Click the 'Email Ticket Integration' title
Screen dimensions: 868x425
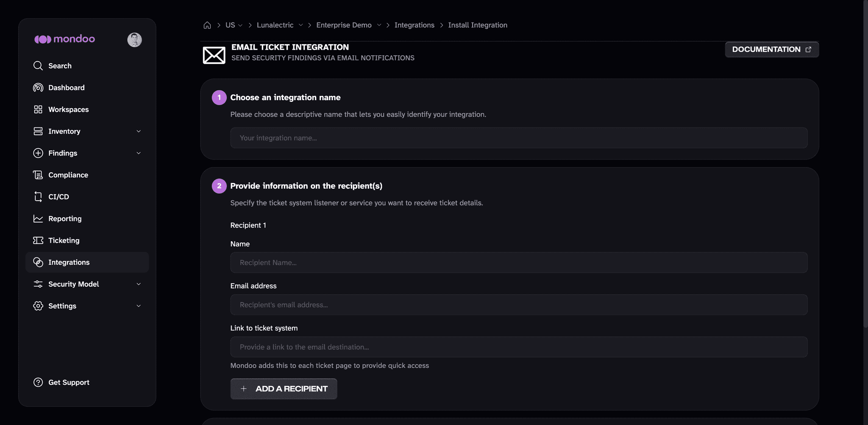pos(290,47)
